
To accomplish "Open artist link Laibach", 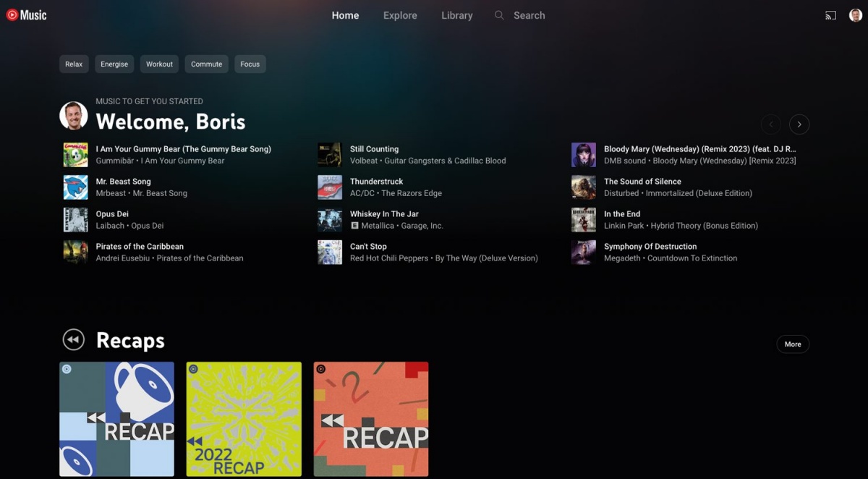I will pyautogui.click(x=111, y=226).
